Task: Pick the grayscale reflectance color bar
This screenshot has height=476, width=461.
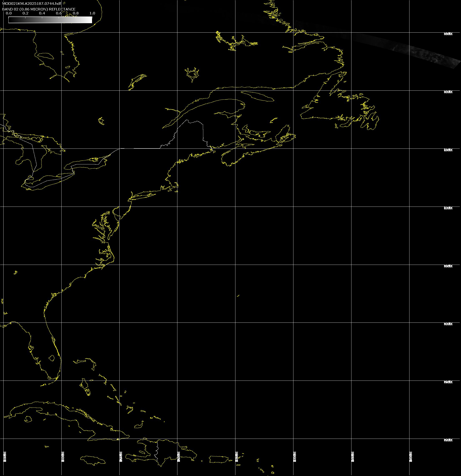Action: (50, 20)
